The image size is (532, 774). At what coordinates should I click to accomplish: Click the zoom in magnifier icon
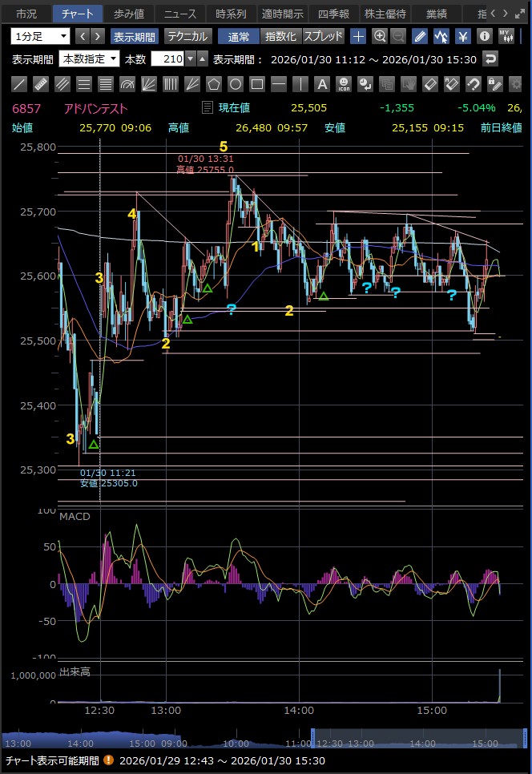point(380,36)
